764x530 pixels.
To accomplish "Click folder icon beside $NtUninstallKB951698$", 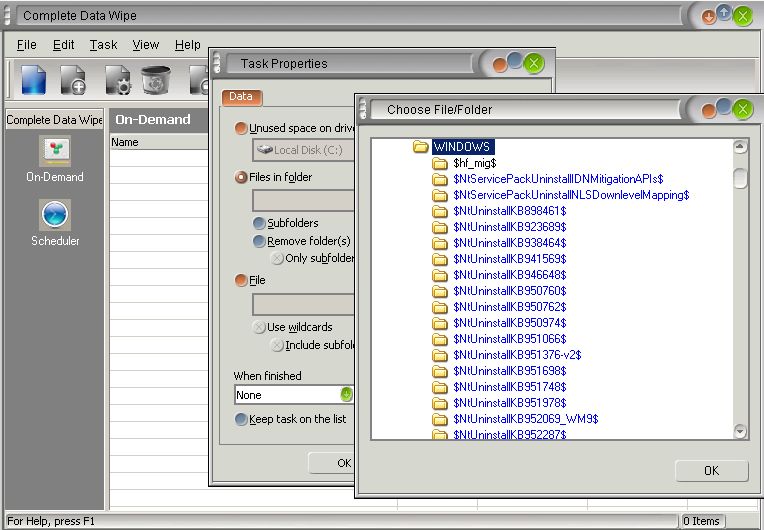I will tap(439, 371).
